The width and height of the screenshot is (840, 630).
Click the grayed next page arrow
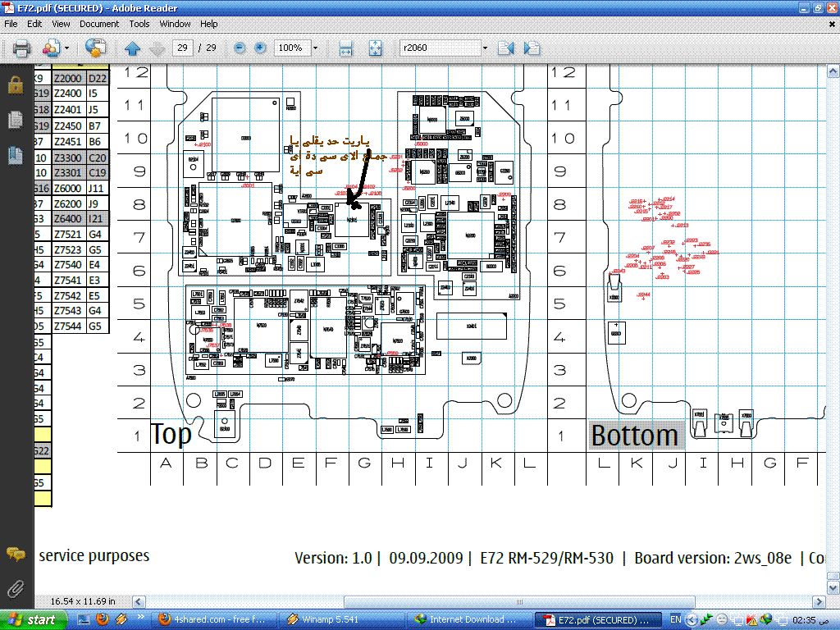tap(157, 48)
